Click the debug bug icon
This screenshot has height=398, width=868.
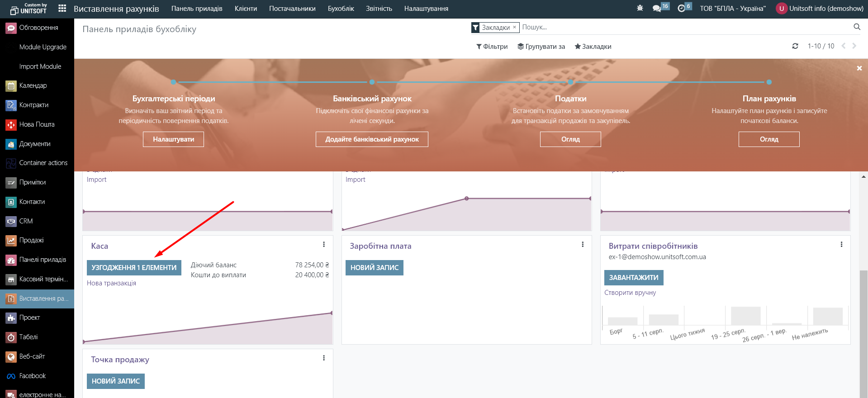tap(640, 9)
